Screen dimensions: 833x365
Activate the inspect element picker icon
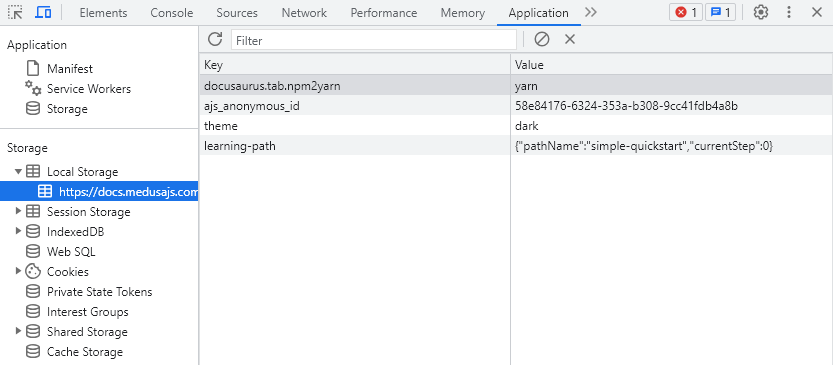click(15, 12)
